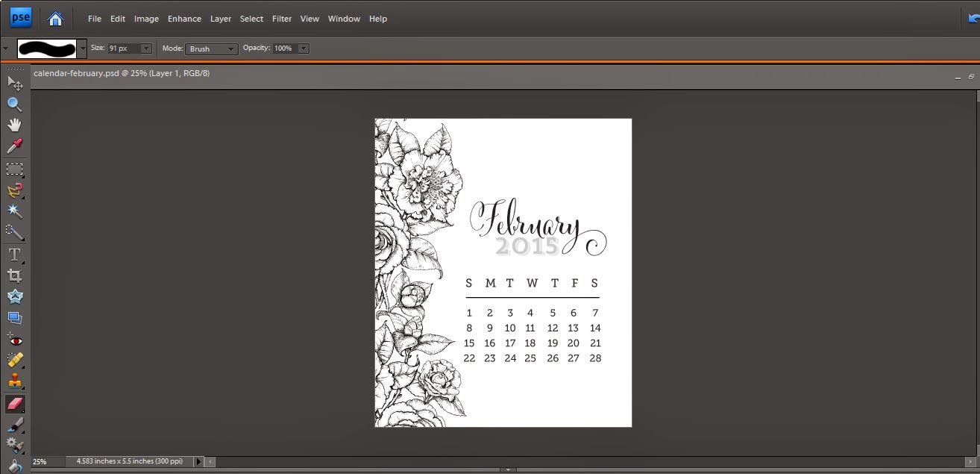The height and width of the screenshot is (474, 980).
Task: Open the Layer menu
Action: pos(221,19)
